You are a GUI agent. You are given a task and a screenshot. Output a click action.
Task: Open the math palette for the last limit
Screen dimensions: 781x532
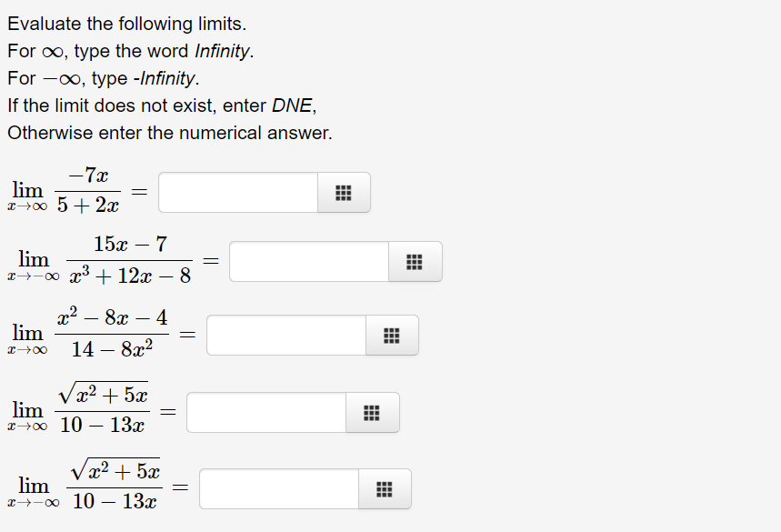pos(385,488)
